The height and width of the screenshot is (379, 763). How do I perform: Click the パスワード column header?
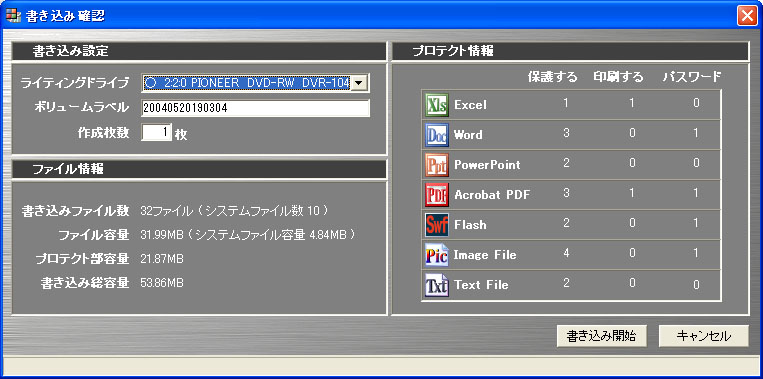(691, 76)
